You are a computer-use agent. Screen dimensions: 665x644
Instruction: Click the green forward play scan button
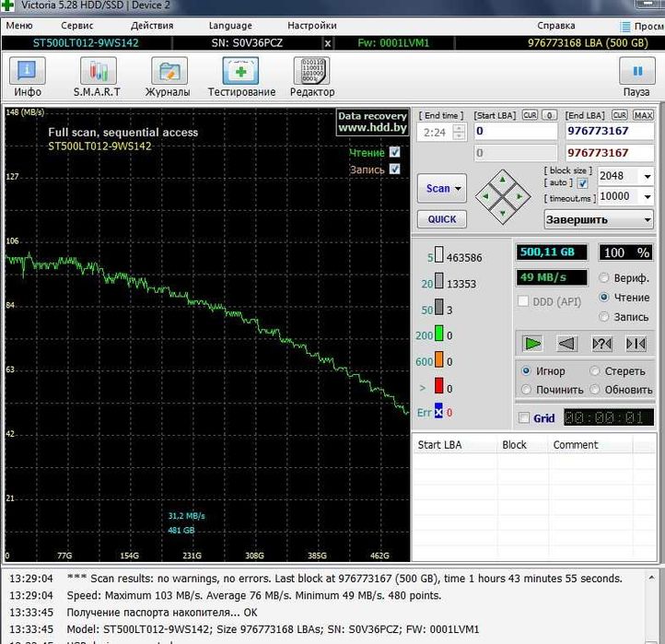tap(532, 343)
